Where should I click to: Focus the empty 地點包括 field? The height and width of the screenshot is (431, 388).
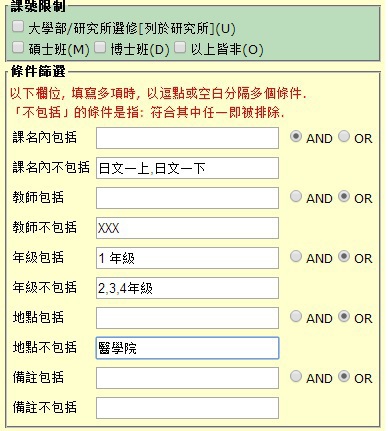(x=187, y=318)
